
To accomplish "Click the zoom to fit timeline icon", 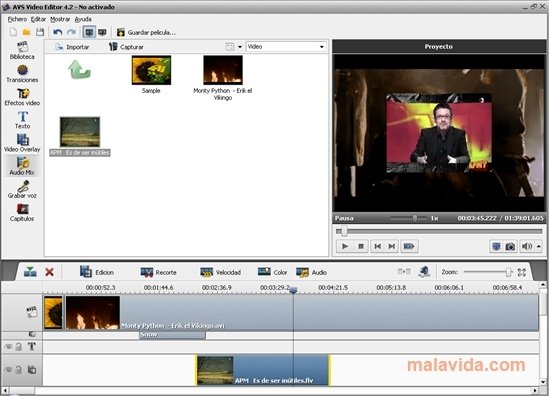I will pyautogui.click(x=522, y=272).
